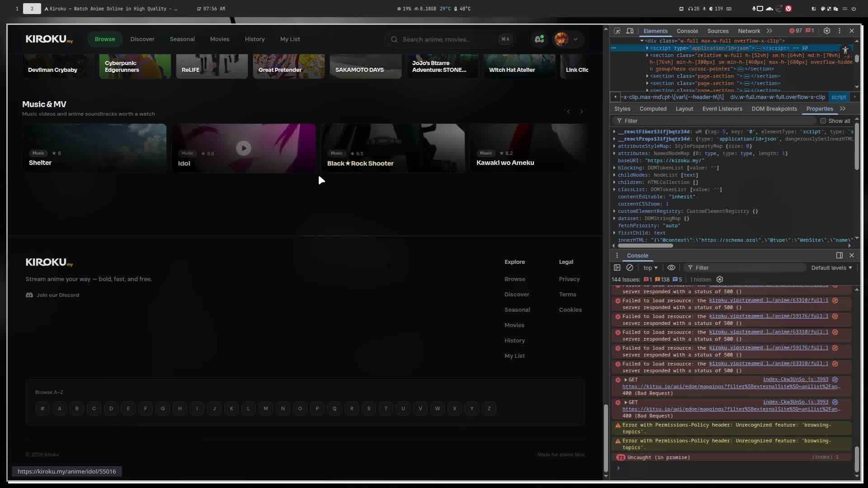The image size is (868, 488).
Task: Enable the Show all checkbox
Action: coord(823,121)
